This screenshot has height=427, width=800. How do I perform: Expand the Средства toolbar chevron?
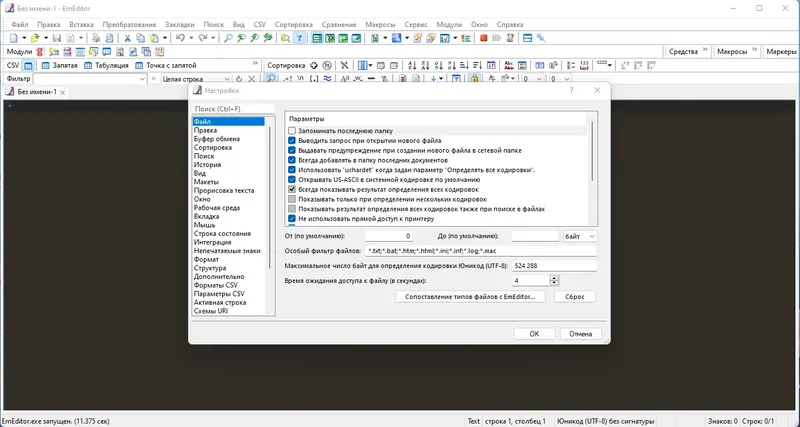(705, 51)
